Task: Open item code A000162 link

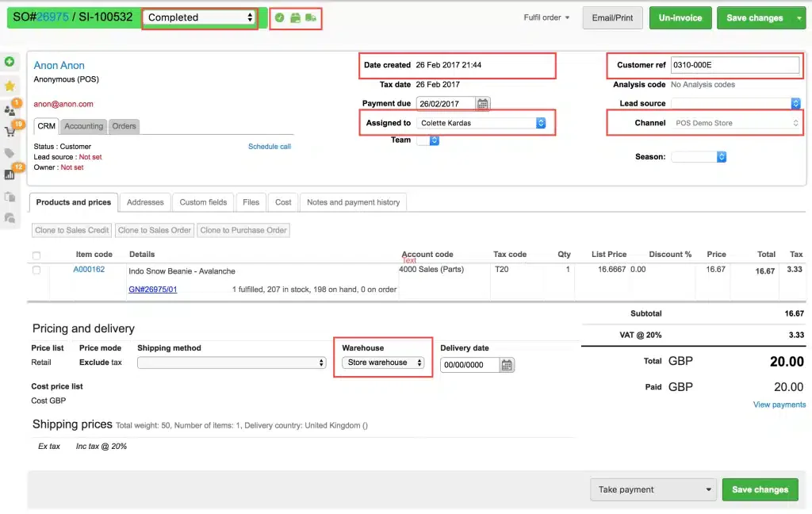Action: click(x=89, y=270)
